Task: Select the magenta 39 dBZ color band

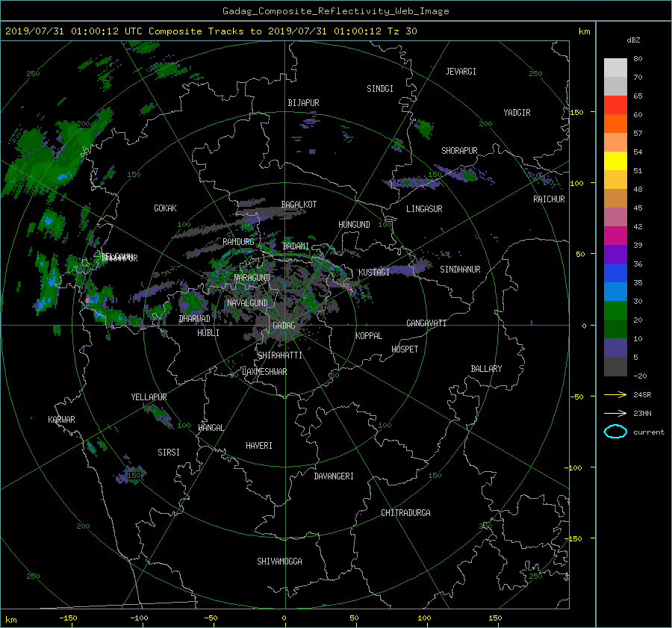Action: pos(615,235)
